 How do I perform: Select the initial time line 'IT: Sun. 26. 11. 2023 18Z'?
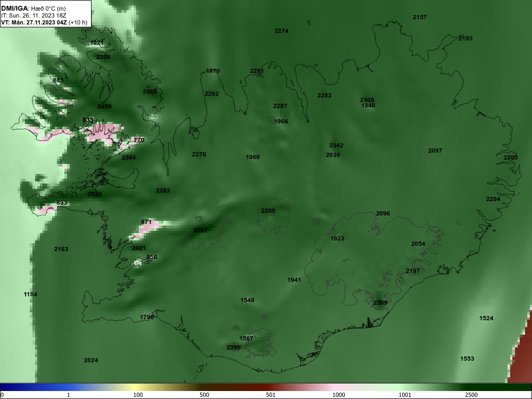(35, 15)
